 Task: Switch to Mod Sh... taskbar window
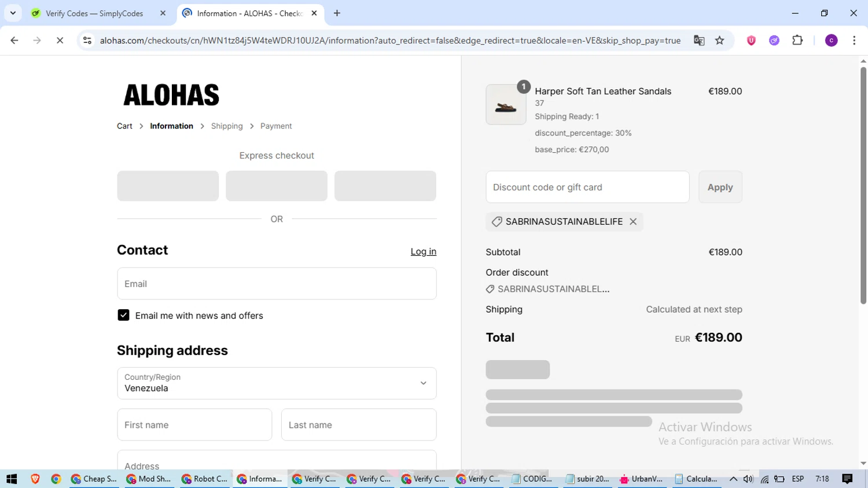coord(149,479)
